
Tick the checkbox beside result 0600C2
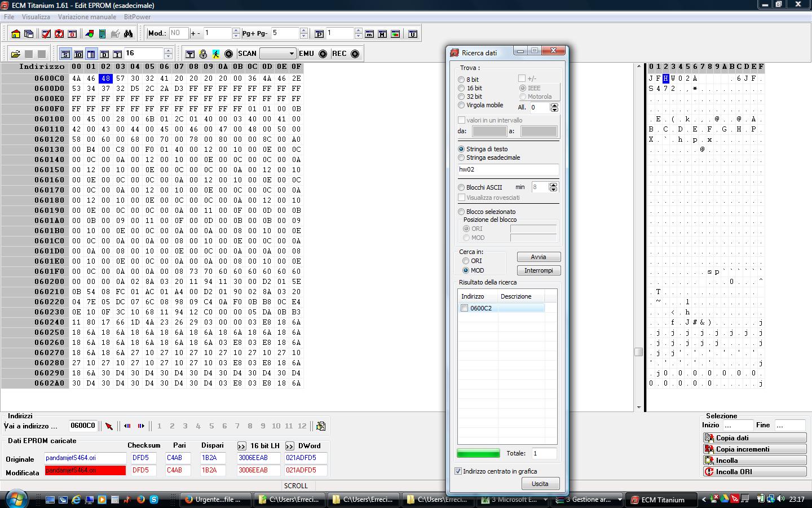464,308
